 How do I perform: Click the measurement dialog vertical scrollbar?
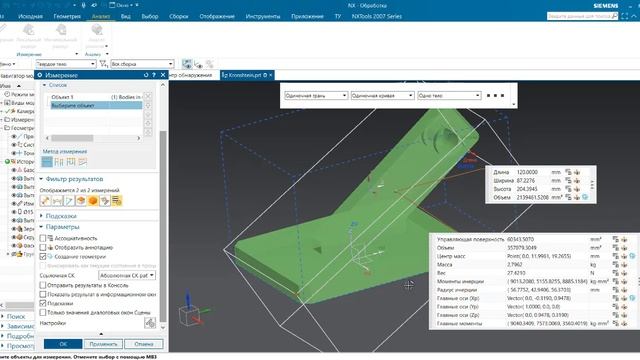pyautogui.click(x=163, y=227)
